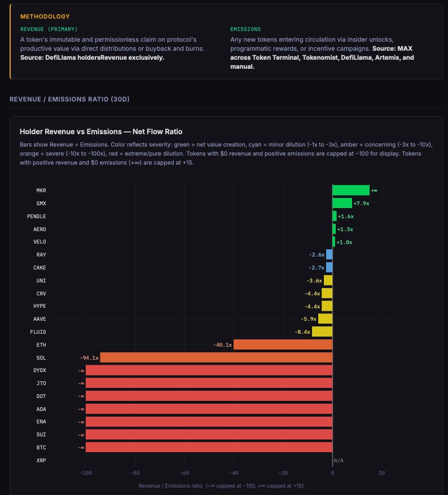Click the Holder Revenue vs Emissions title
The width and height of the screenshot is (448, 495).
[101, 131]
